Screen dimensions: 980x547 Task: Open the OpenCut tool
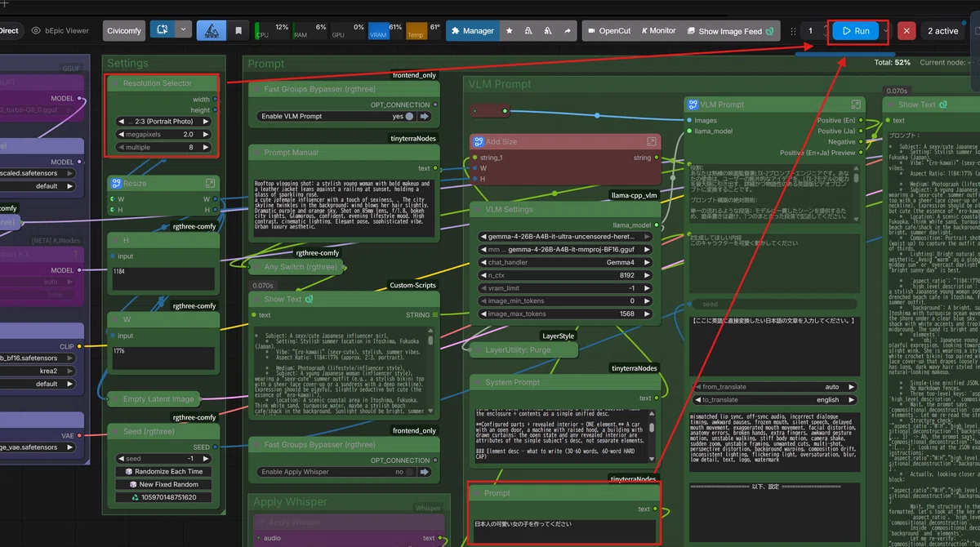[608, 31]
